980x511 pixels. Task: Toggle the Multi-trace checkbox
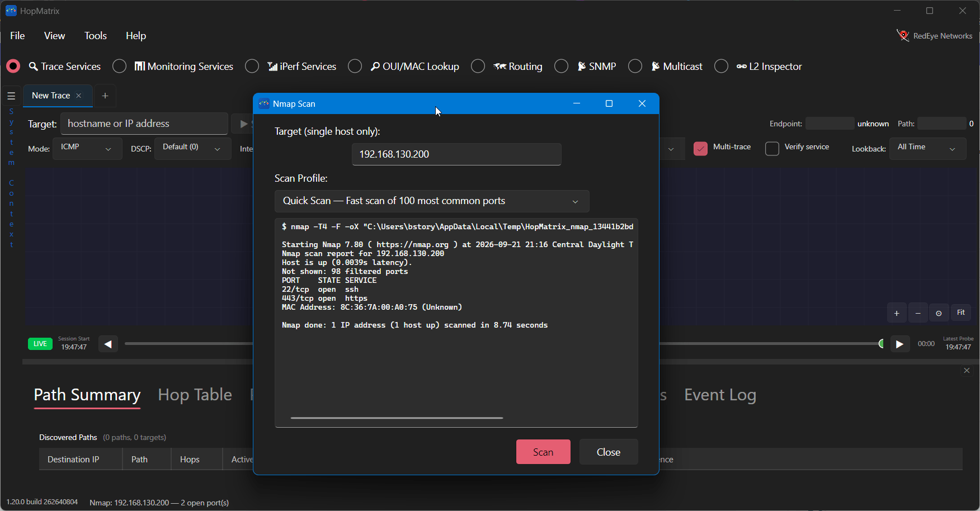point(700,148)
